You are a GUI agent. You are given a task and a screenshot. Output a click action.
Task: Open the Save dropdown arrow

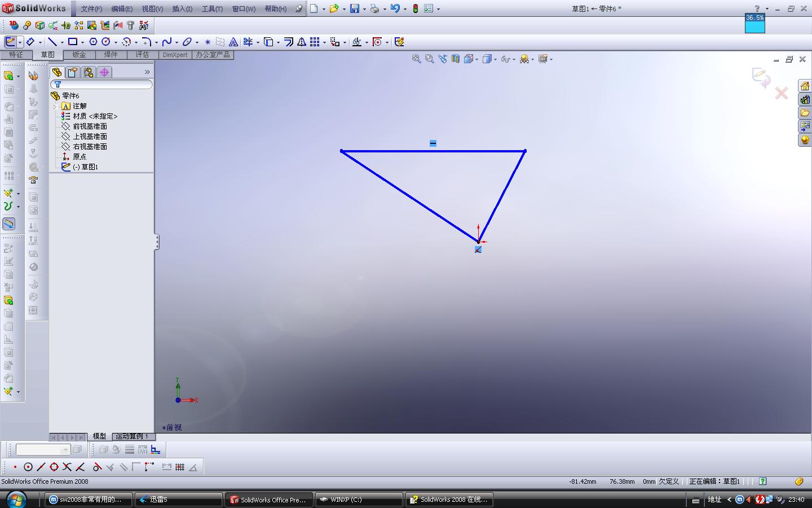coord(364,9)
